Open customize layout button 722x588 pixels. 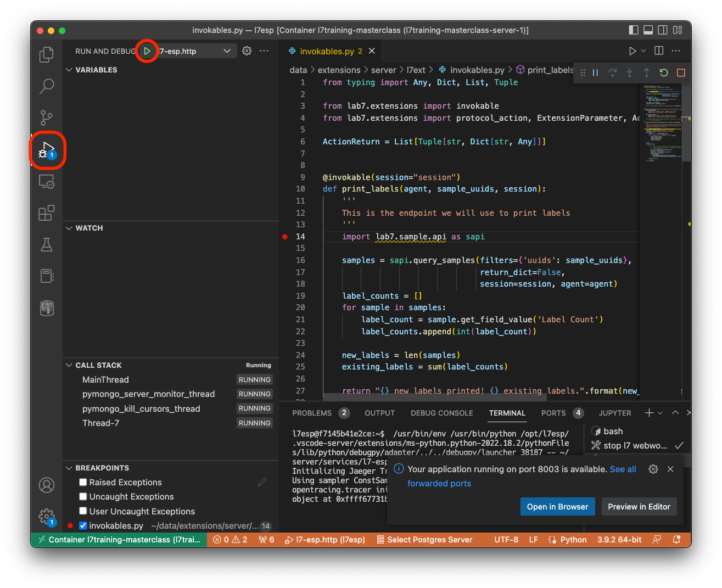pyautogui.click(x=678, y=30)
